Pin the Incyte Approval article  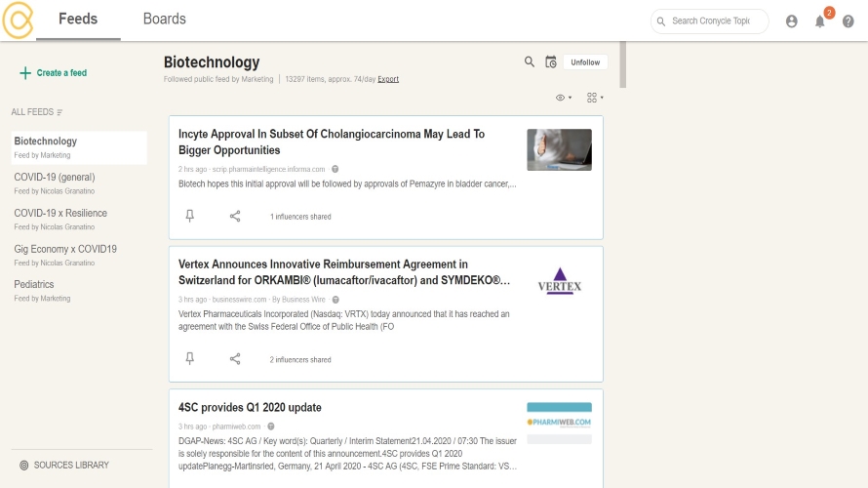click(190, 216)
